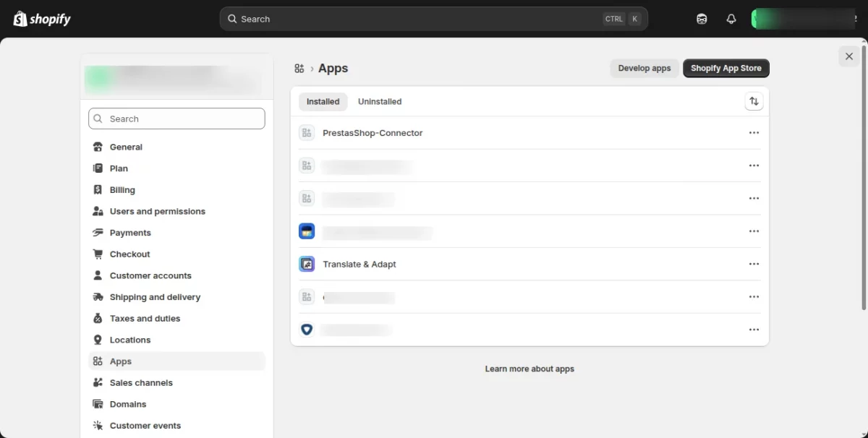Click the sort apps icon button
This screenshot has width=868, height=438.
click(x=754, y=102)
